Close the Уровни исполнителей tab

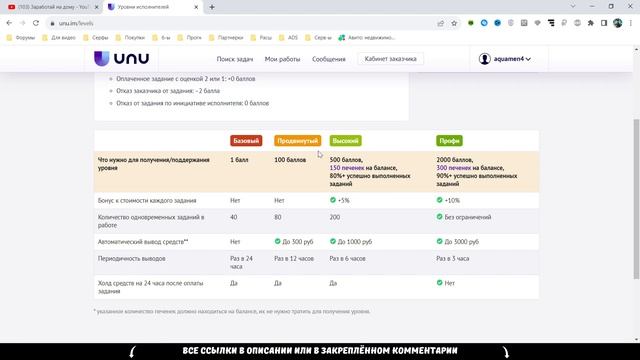click(x=196, y=7)
